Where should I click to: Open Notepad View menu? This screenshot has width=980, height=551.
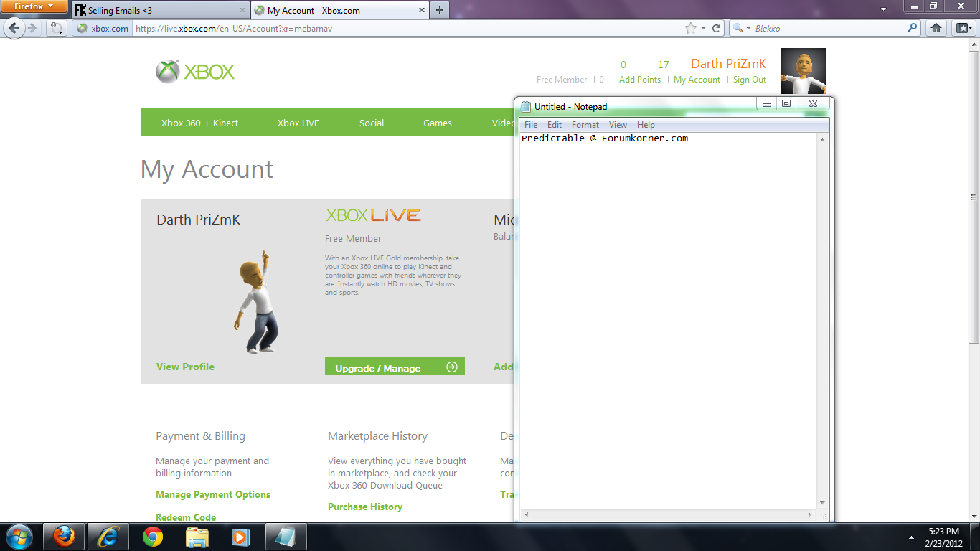618,125
